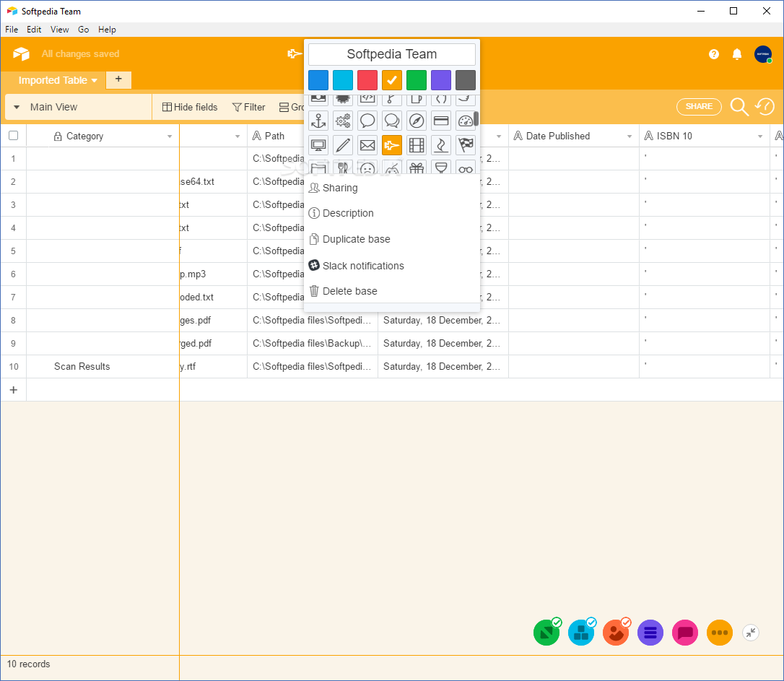This screenshot has width=784, height=681.
Task: Open the Date Published column dropdown arrow
Action: [x=630, y=136]
